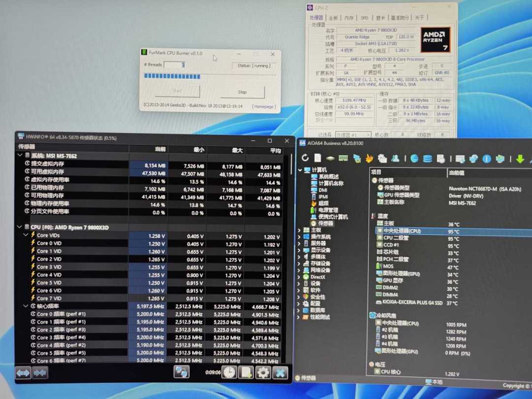Click the blue database stack icon in AIDA64

[x=427, y=159]
